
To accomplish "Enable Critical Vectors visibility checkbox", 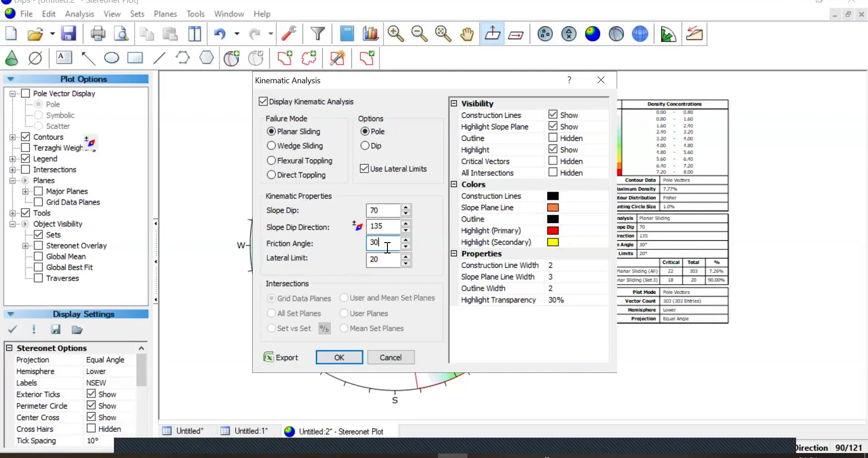I will pos(553,161).
